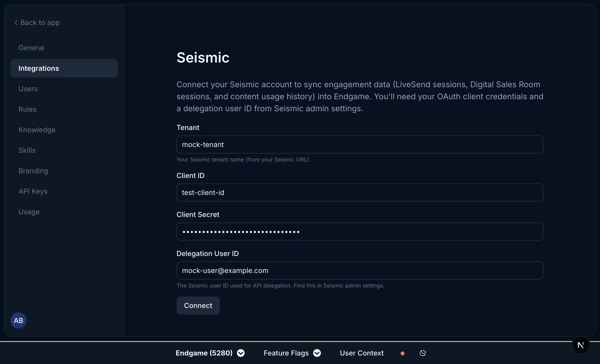Click the Back to app link

click(37, 22)
